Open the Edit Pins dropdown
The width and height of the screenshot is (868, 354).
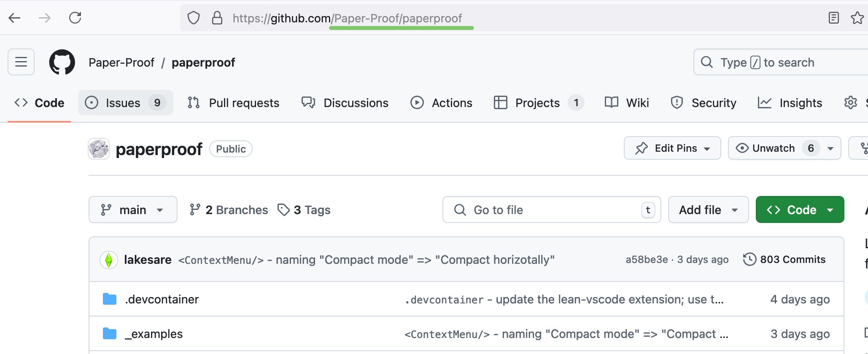(x=672, y=148)
